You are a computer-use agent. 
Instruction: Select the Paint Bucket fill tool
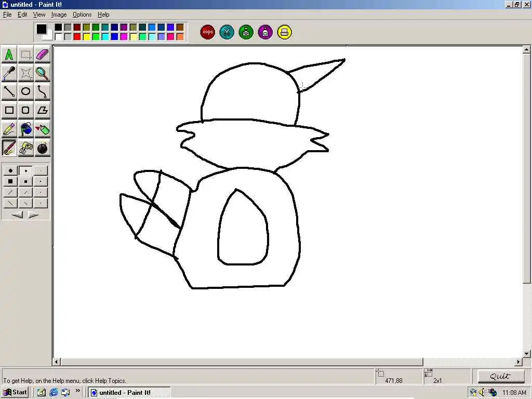pyautogui.click(x=26, y=129)
